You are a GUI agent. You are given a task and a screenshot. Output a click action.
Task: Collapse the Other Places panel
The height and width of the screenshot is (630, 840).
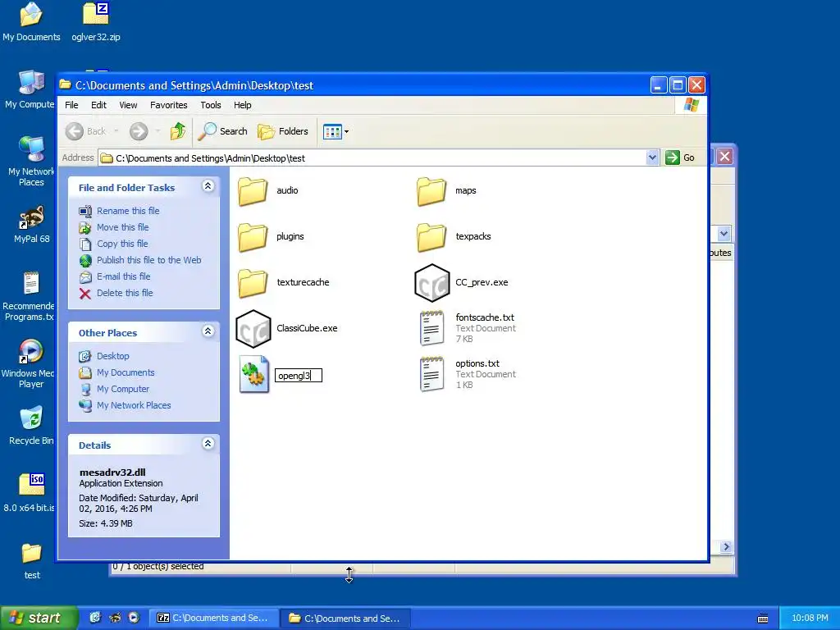[x=208, y=331]
